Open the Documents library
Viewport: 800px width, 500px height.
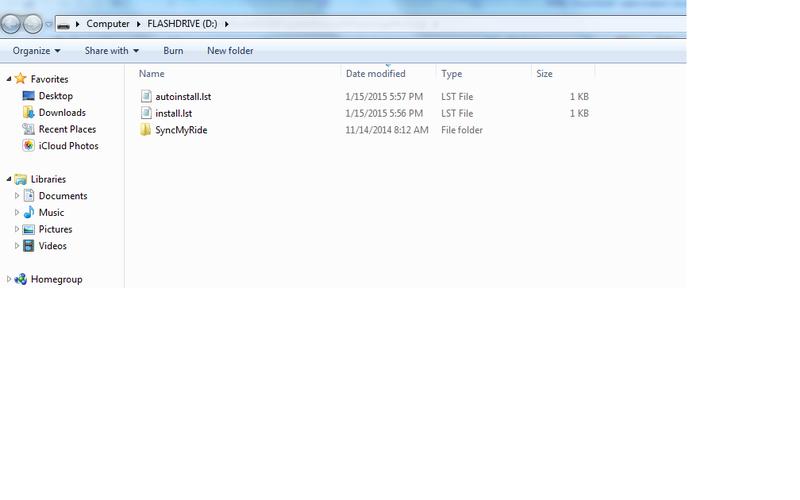(x=63, y=196)
